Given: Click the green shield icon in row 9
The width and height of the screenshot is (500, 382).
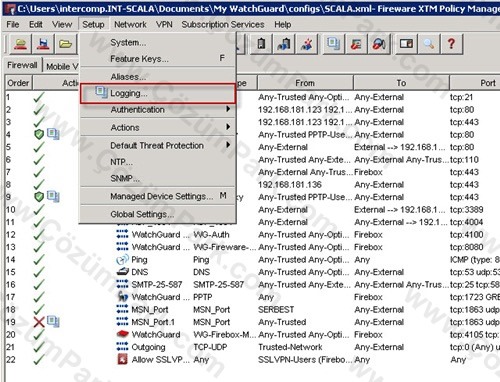Looking at the screenshot, I should (x=39, y=197).
